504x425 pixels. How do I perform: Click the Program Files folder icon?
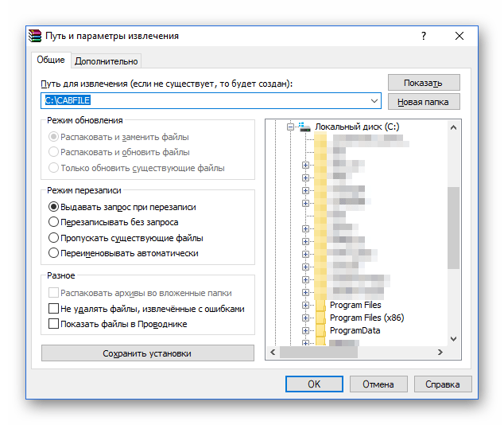[320, 305]
